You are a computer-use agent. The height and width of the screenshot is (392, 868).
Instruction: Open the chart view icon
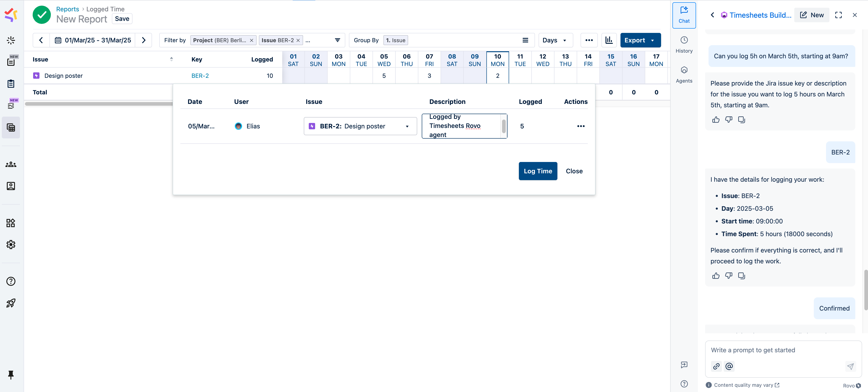tap(608, 40)
